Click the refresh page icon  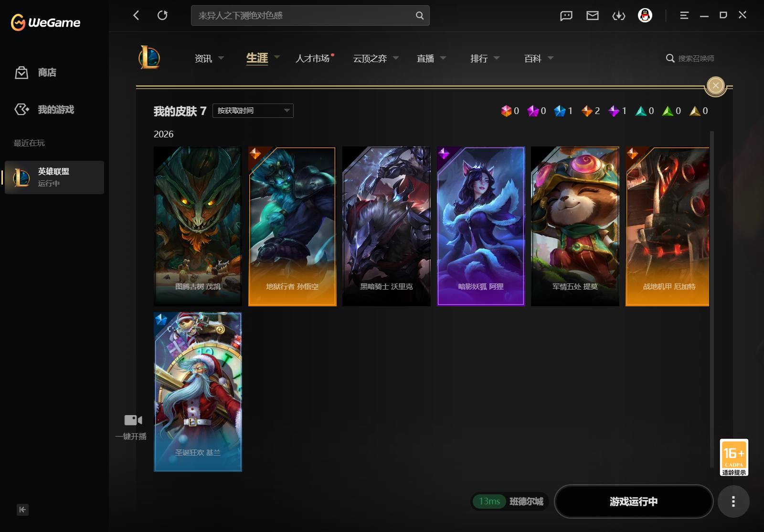[162, 15]
